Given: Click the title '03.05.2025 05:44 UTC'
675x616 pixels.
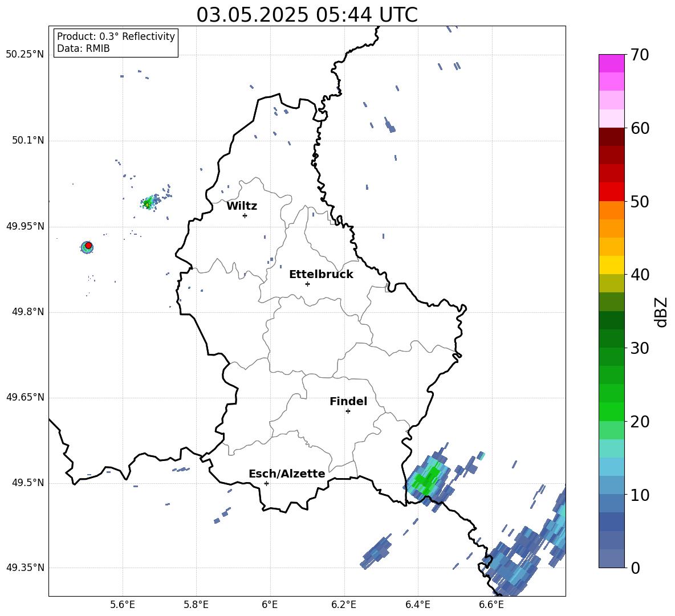Looking at the screenshot, I should pyautogui.click(x=307, y=15).
